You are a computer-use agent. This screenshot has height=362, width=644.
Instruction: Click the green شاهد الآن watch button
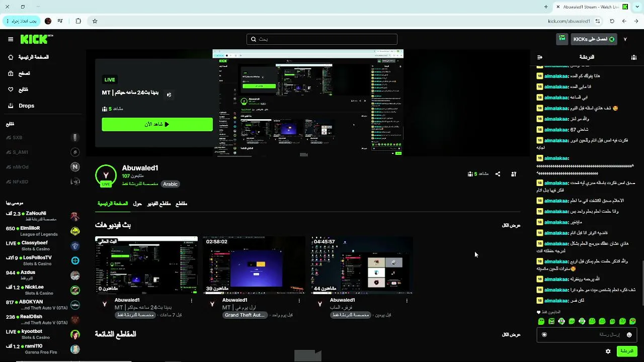coord(157,124)
